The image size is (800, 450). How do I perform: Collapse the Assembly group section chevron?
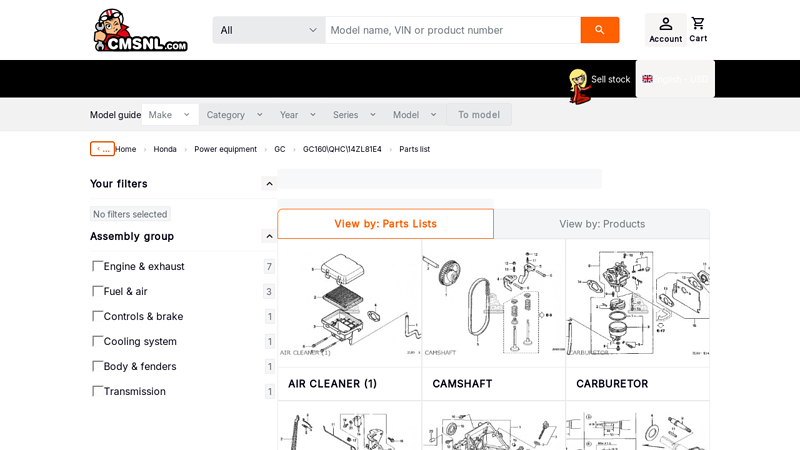pyautogui.click(x=269, y=236)
